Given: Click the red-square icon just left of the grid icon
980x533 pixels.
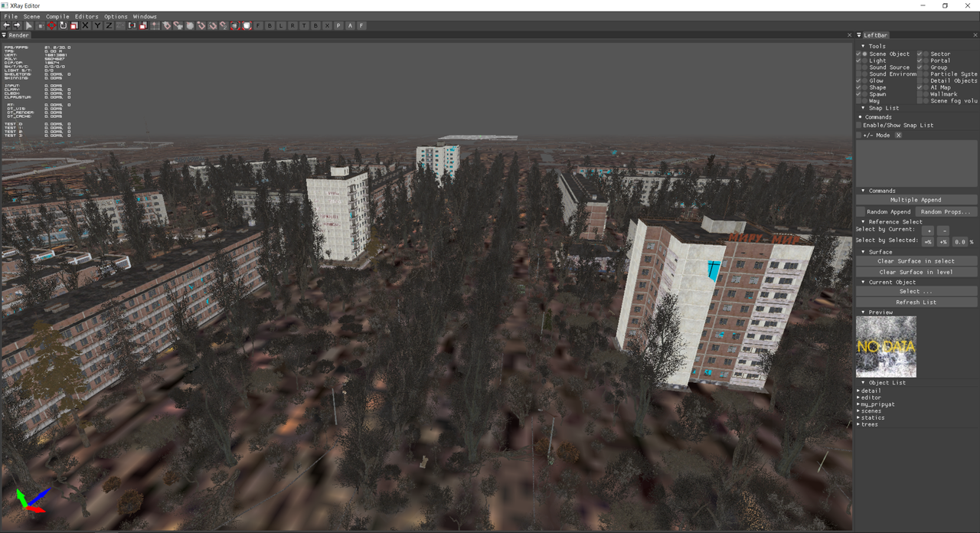Looking at the screenshot, I should pyautogui.click(x=143, y=25).
